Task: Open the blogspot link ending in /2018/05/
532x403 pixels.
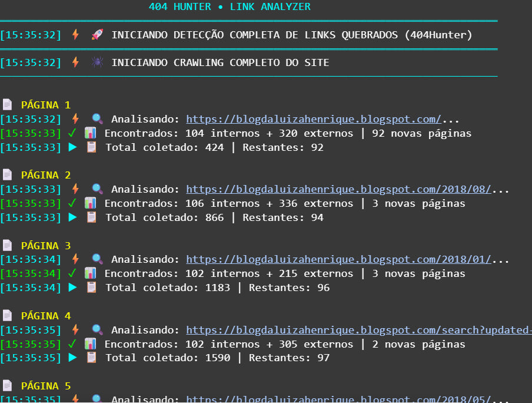Action: pos(338,399)
